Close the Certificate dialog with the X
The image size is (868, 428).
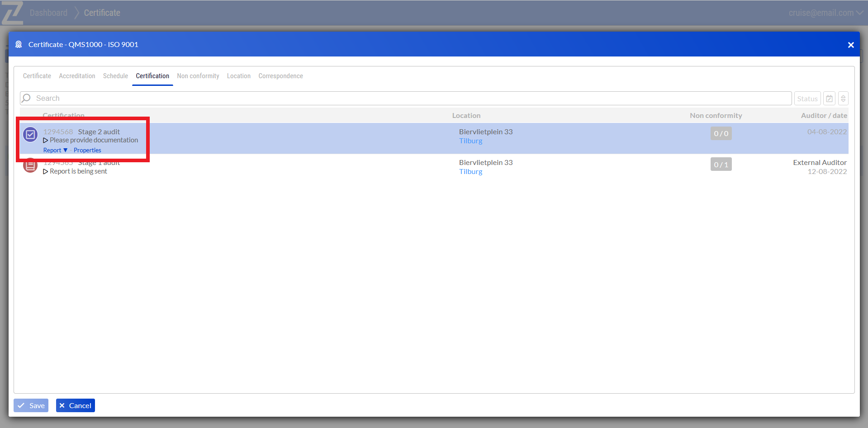tap(850, 45)
